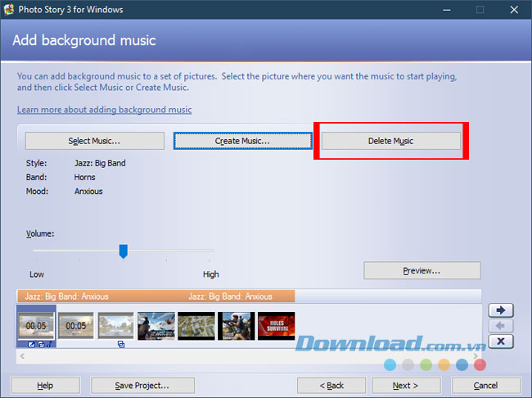
Task: Remove picture with X icon beside filmstrip
Action: point(501,341)
